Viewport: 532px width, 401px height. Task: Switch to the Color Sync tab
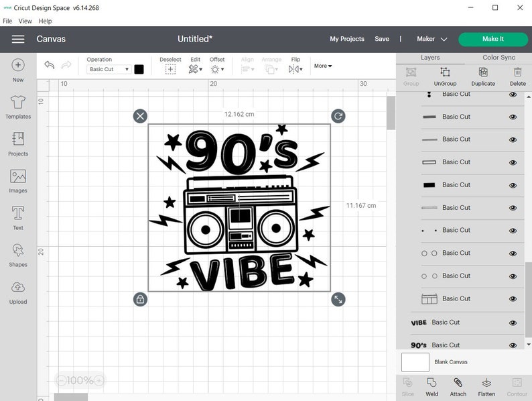coord(498,58)
